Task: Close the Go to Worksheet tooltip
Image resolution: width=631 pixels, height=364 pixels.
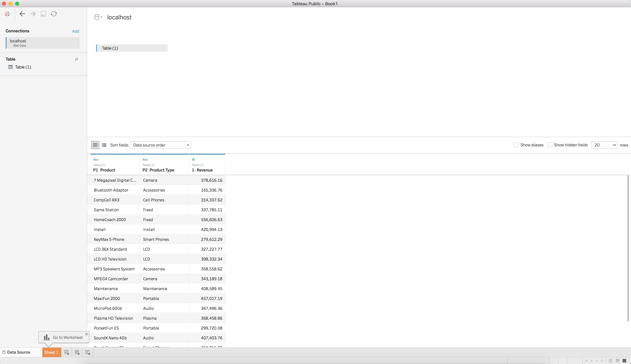Action: (x=86, y=334)
